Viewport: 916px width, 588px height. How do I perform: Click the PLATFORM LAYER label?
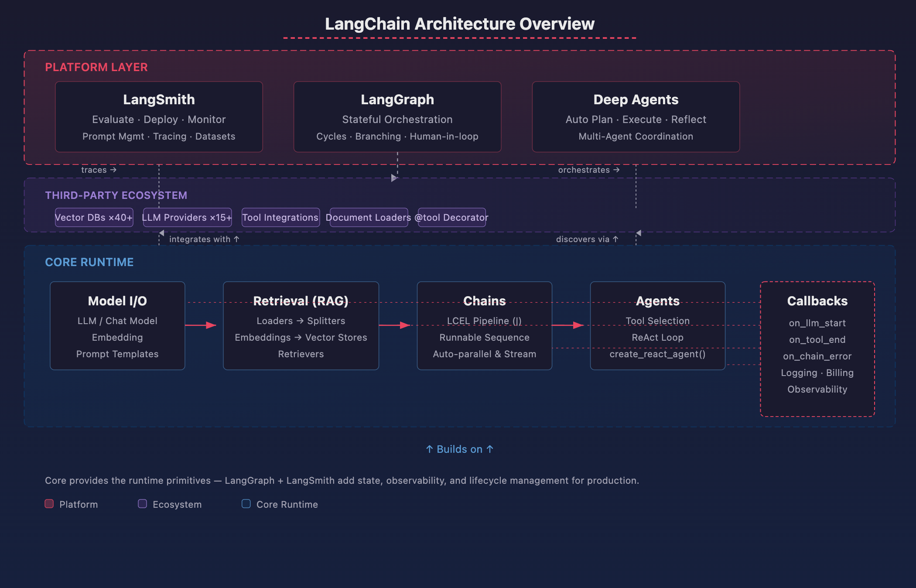pyautogui.click(x=96, y=67)
